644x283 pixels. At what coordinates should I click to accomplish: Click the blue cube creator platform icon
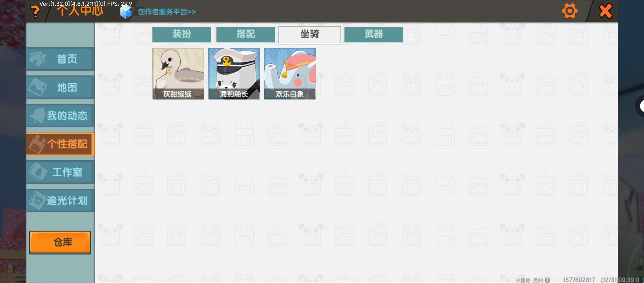[x=126, y=12]
